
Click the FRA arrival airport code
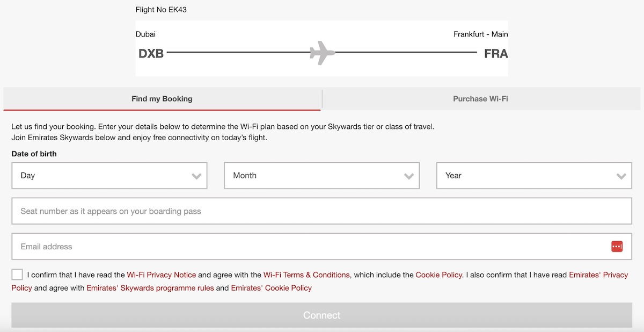(495, 54)
